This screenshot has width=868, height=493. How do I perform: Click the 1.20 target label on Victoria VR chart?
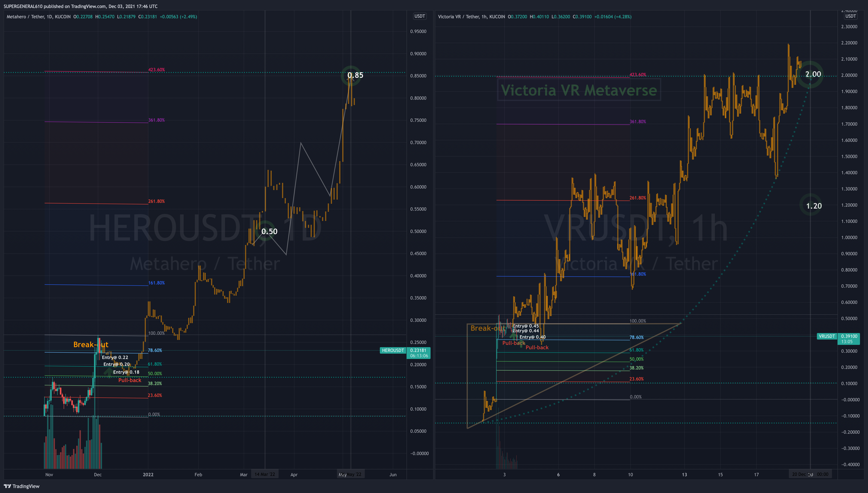(813, 206)
